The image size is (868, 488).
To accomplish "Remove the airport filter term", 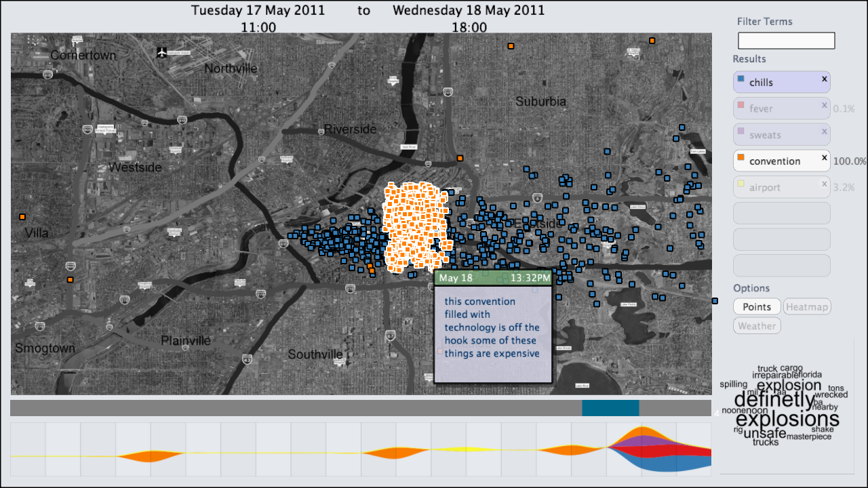I will 825,184.
